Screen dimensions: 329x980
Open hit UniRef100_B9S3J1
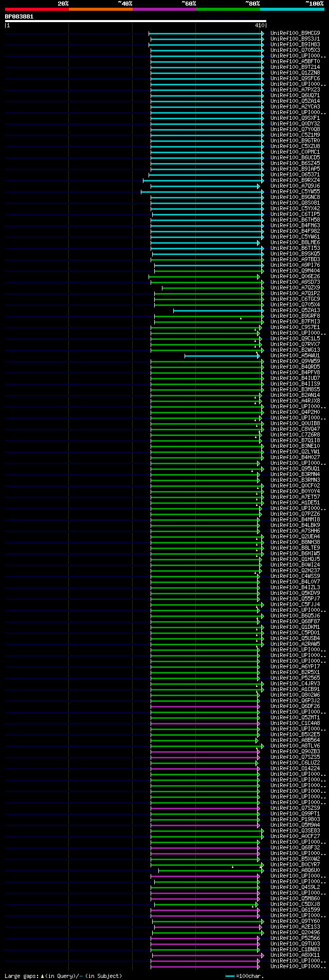[x=295, y=39]
